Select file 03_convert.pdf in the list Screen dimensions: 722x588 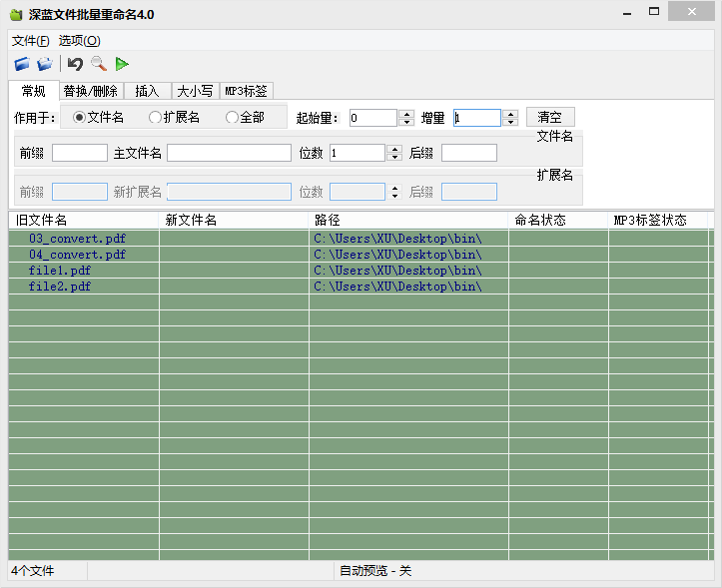(x=78, y=239)
